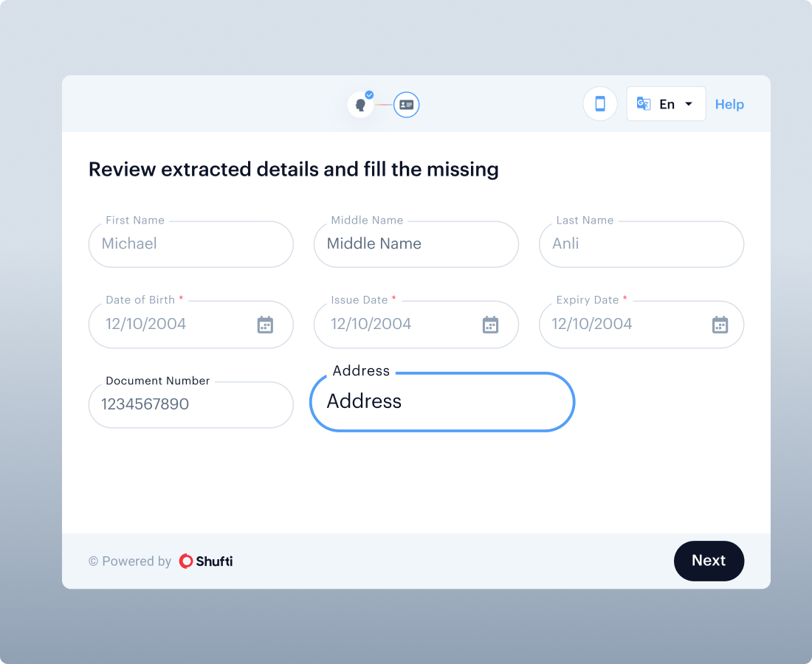The image size is (812, 664).
Task: Click the face verification step icon
Action: pyautogui.click(x=361, y=105)
